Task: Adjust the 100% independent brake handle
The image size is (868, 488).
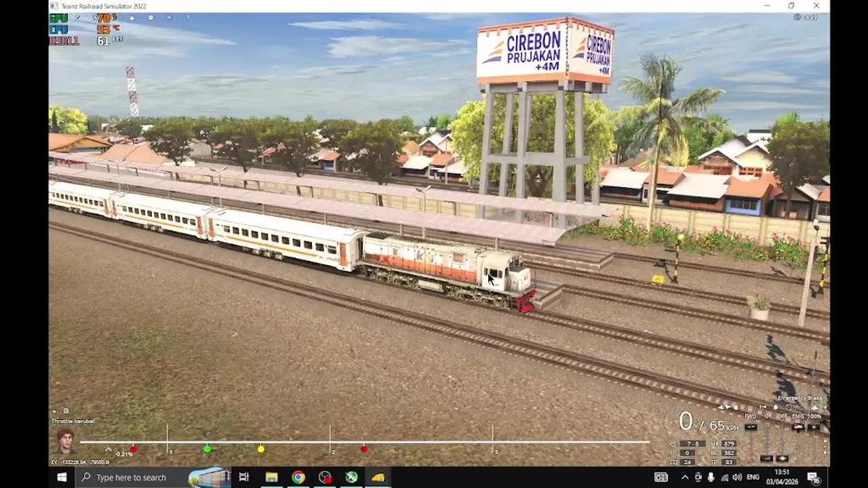Action: (x=814, y=427)
